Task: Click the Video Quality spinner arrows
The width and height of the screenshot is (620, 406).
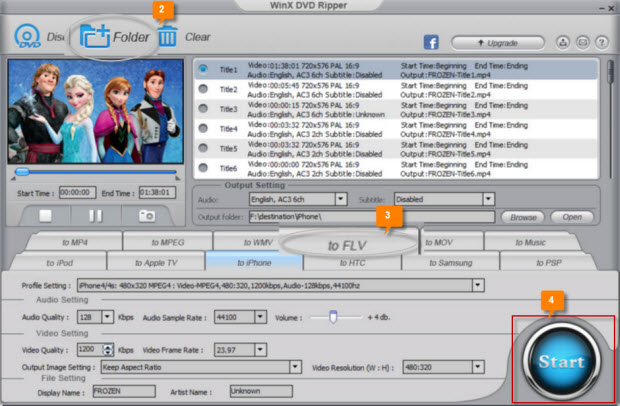Action: click(x=108, y=349)
